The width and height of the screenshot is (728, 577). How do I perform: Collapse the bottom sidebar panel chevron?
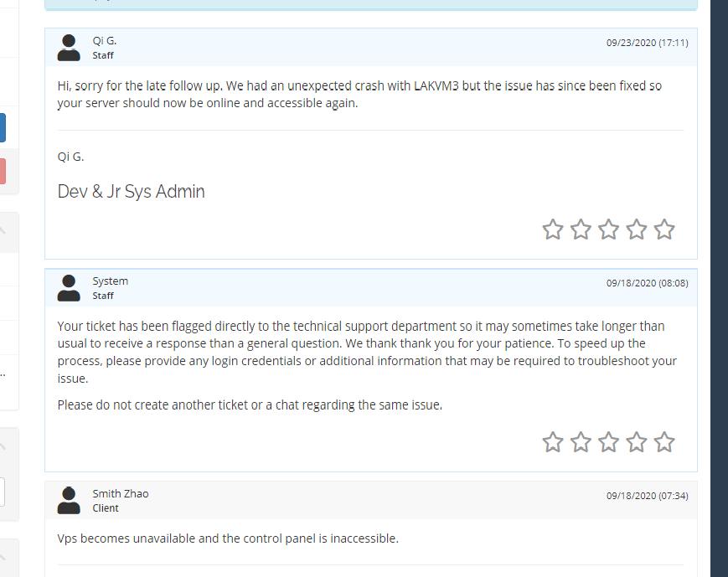[3, 553]
